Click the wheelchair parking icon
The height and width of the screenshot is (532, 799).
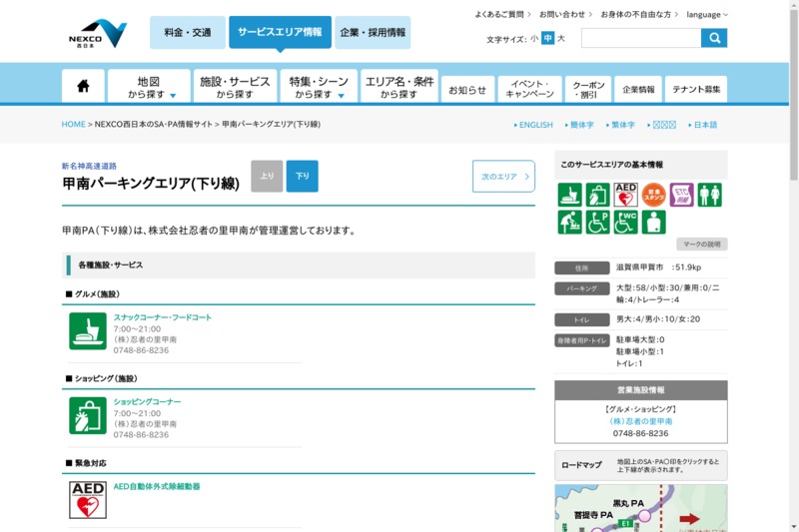597,222
